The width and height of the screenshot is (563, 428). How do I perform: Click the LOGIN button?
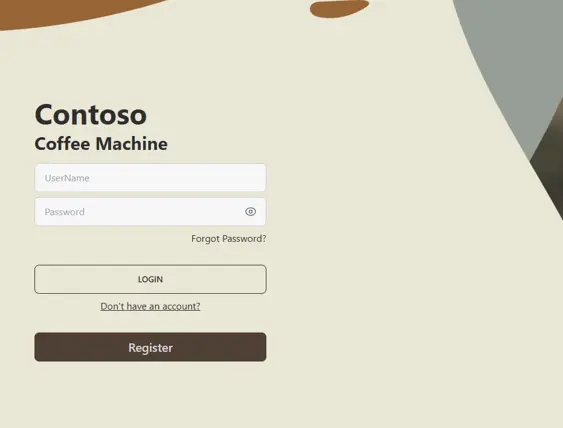(150, 279)
